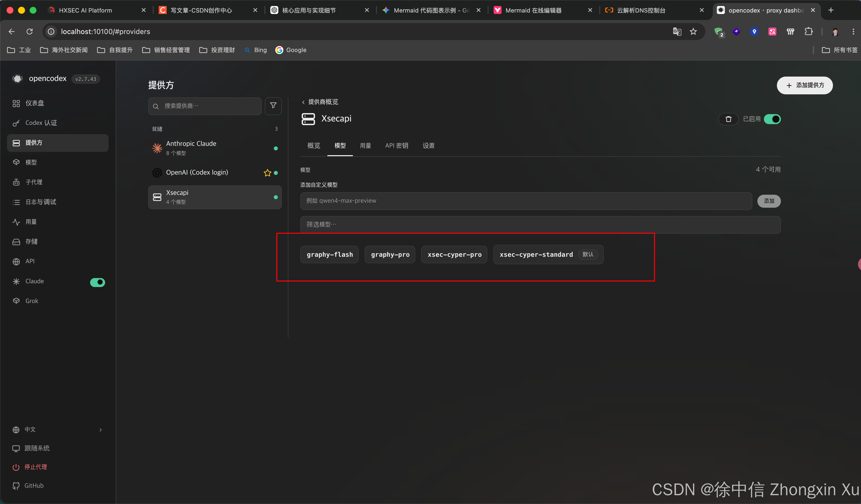Open the 自我提升 bookmark folder
The image size is (861, 504).
tap(115, 50)
